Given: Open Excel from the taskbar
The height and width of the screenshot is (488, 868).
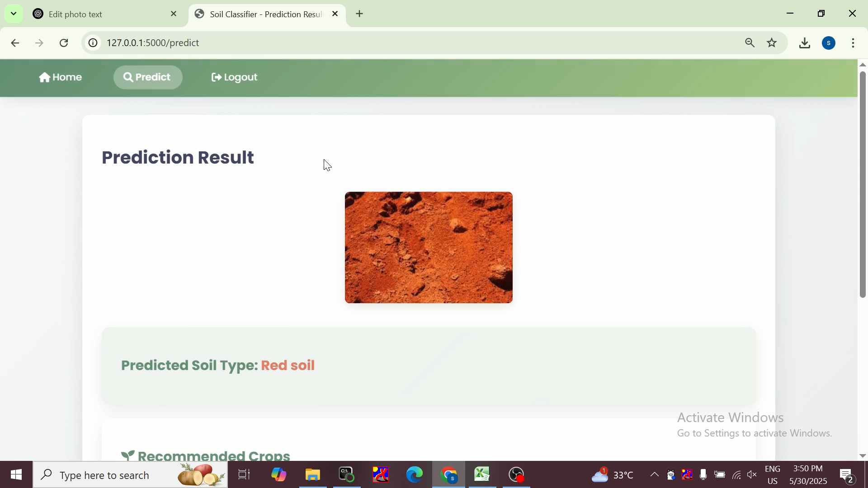Looking at the screenshot, I should (x=482, y=475).
